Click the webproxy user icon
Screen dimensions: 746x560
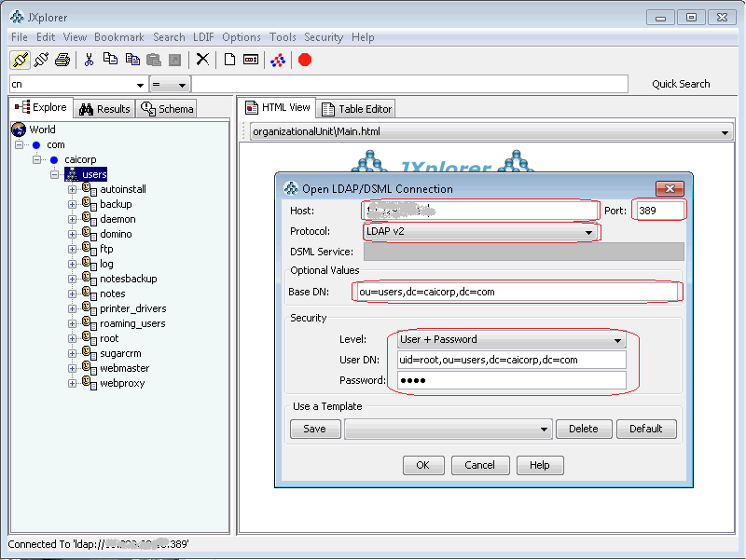pos(89,383)
